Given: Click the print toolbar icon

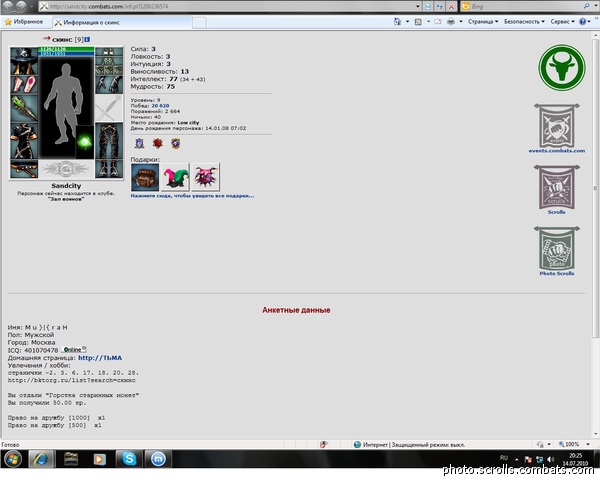Looking at the screenshot, I should point(451,21).
